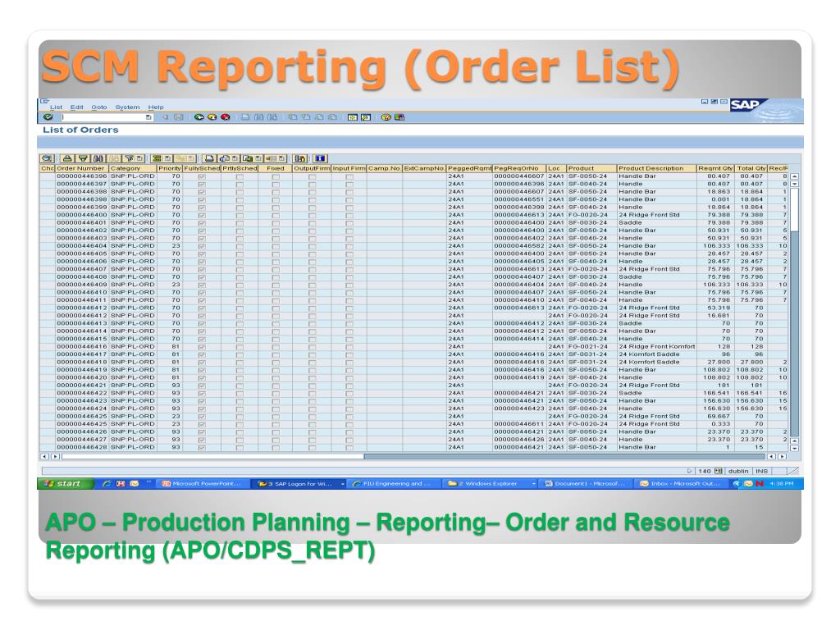Open the dropdown arrow next to Views
Viewport: 840px width, 630px height.
pos(235,158)
